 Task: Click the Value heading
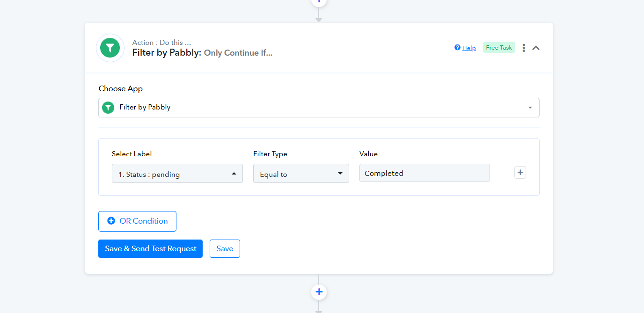pyautogui.click(x=368, y=154)
